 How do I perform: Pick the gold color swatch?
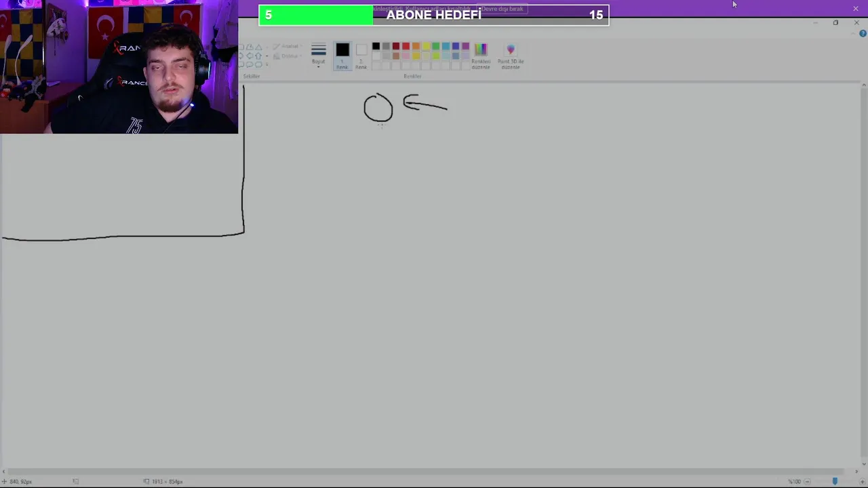click(416, 56)
